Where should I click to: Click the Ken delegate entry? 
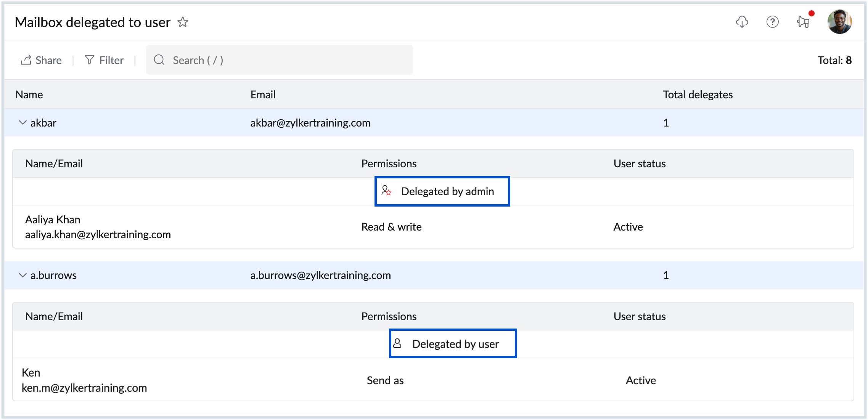point(31,372)
